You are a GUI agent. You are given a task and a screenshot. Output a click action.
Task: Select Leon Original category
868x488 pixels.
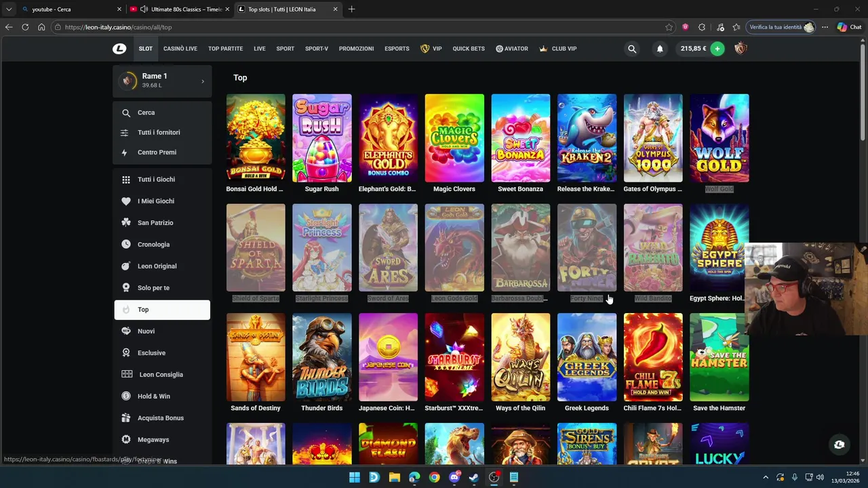point(162,266)
